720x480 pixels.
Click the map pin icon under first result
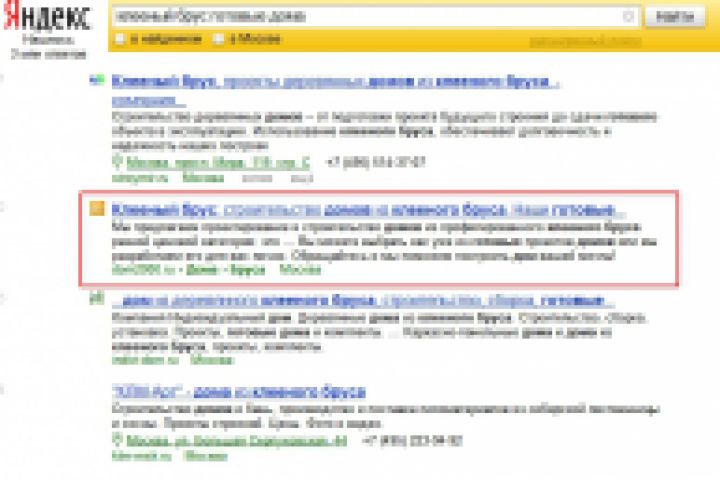118,162
